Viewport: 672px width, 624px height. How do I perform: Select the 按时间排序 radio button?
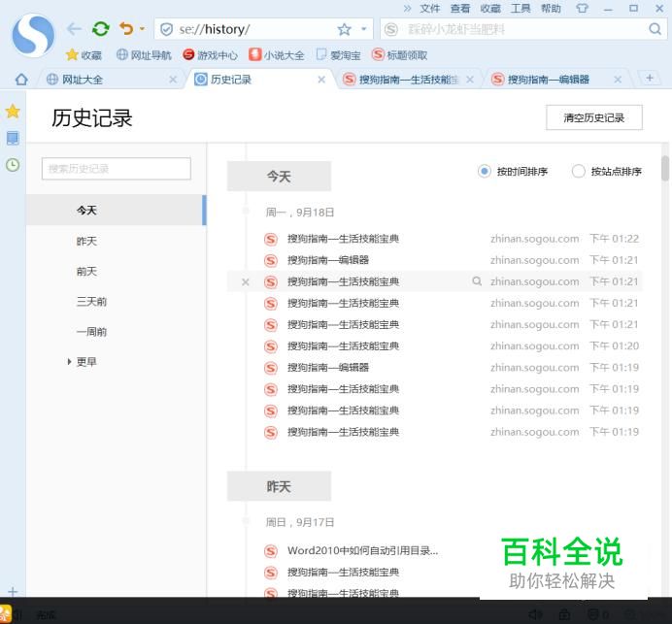[485, 172]
